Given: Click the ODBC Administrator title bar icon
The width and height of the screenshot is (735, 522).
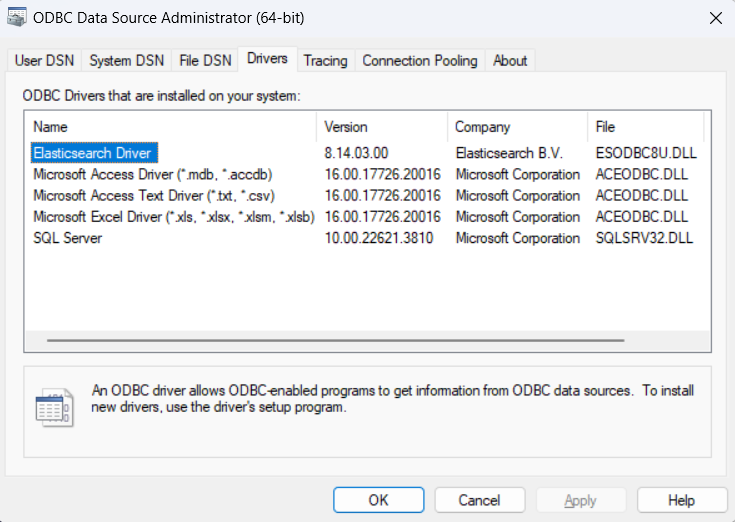Looking at the screenshot, I should (17, 17).
